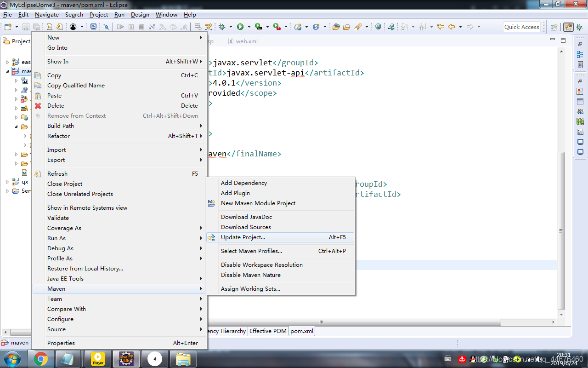The width and height of the screenshot is (588, 368).
Task: Choose Update Project... in Maven submenu
Action: coord(280,237)
